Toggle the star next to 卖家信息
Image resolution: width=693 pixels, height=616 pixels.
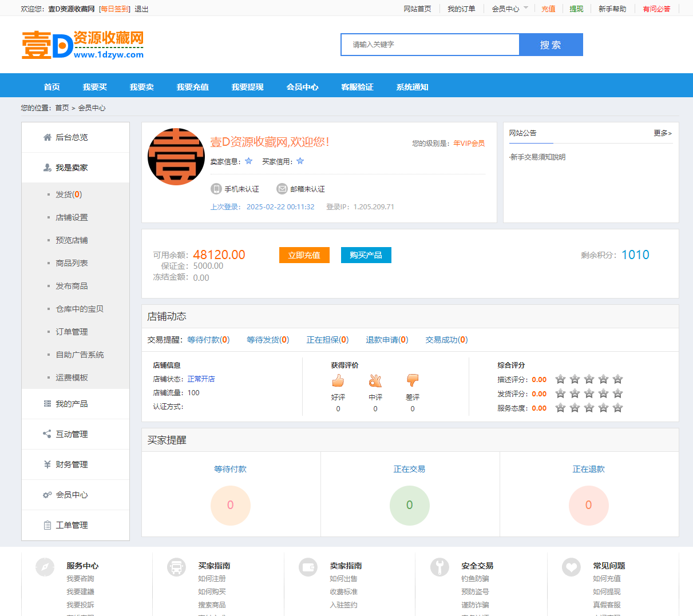[248, 161]
